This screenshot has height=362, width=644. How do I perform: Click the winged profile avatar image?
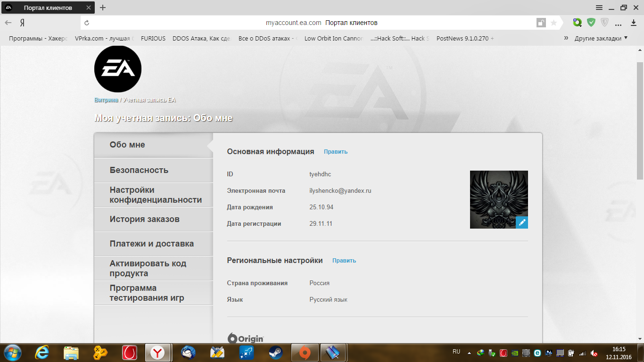[x=499, y=199]
